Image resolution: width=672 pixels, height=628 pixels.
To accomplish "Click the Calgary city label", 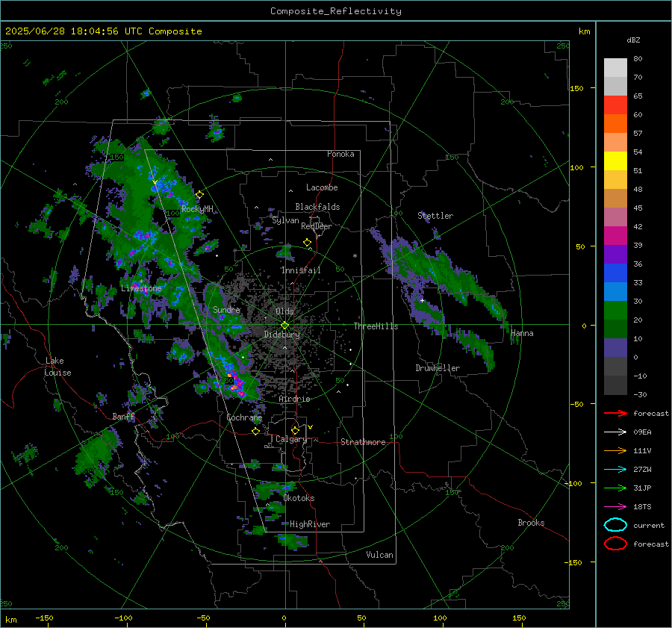I will tap(291, 439).
